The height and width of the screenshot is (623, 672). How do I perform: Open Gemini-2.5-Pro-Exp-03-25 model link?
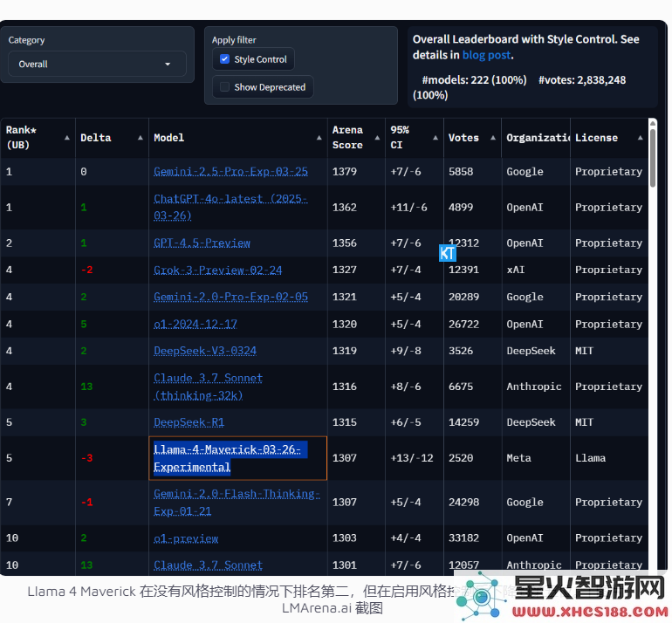click(230, 171)
